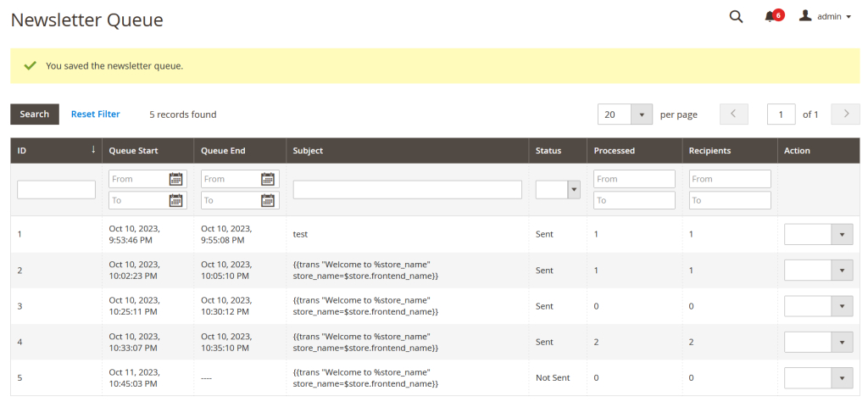This screenshot has width=868, height=413.
Task: Open Queue End From calendar picker
Action: click(x=268, y=179)
